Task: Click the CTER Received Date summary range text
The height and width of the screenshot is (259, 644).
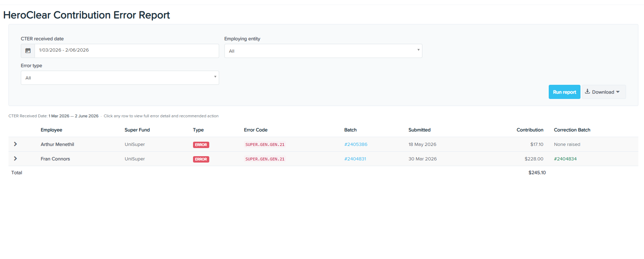Action: coord(54,116)
